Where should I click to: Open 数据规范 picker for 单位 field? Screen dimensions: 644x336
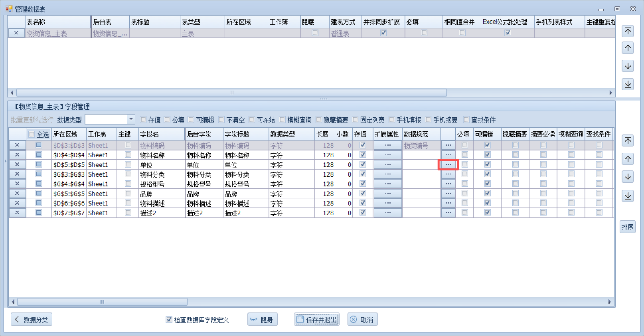(448, 164)
